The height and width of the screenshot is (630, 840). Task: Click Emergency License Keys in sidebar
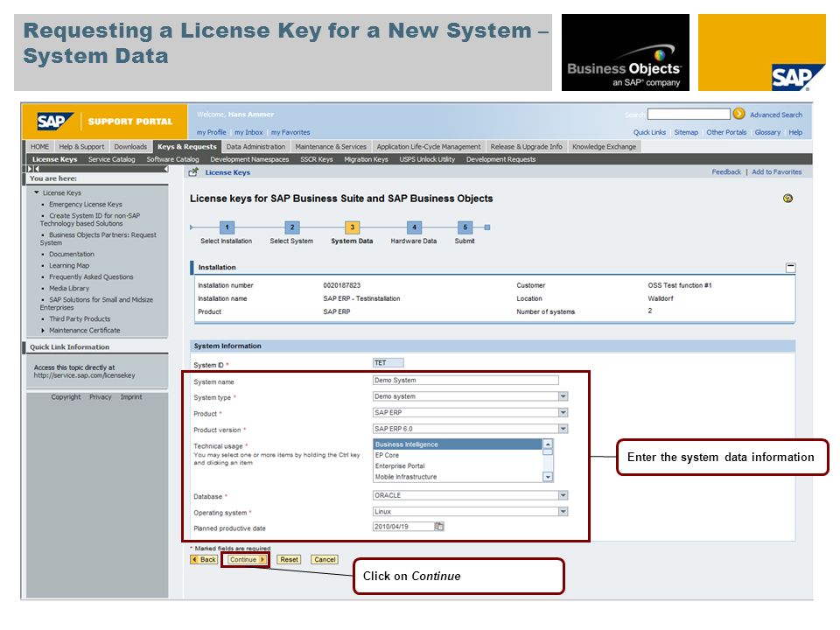(x=86, y=204)
